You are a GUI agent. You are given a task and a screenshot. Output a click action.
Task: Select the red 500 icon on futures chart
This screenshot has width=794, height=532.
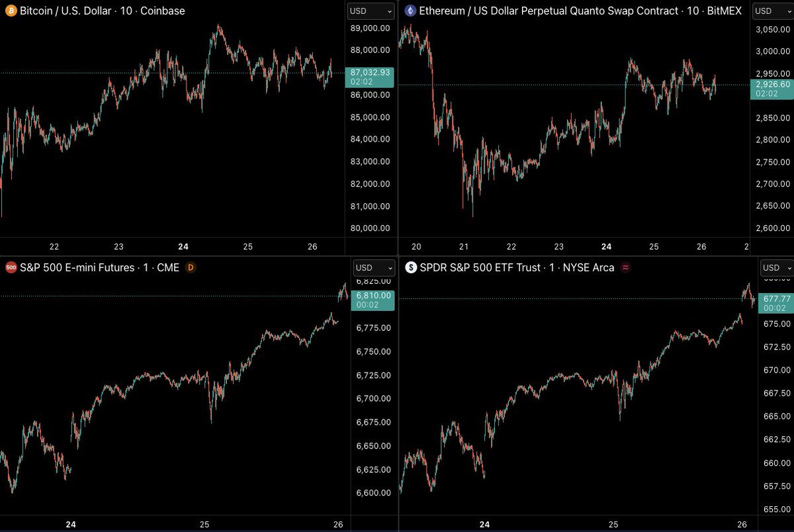click(x=11, y=267)
